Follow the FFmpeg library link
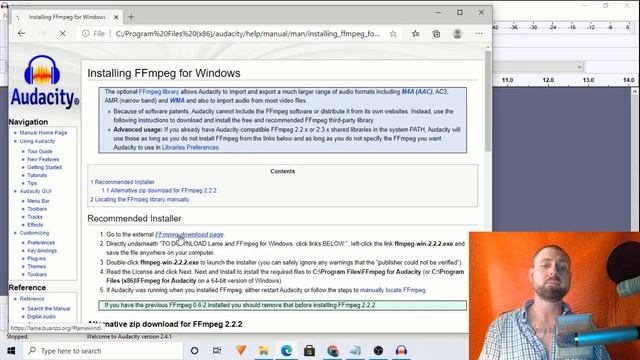 (159, 92)
